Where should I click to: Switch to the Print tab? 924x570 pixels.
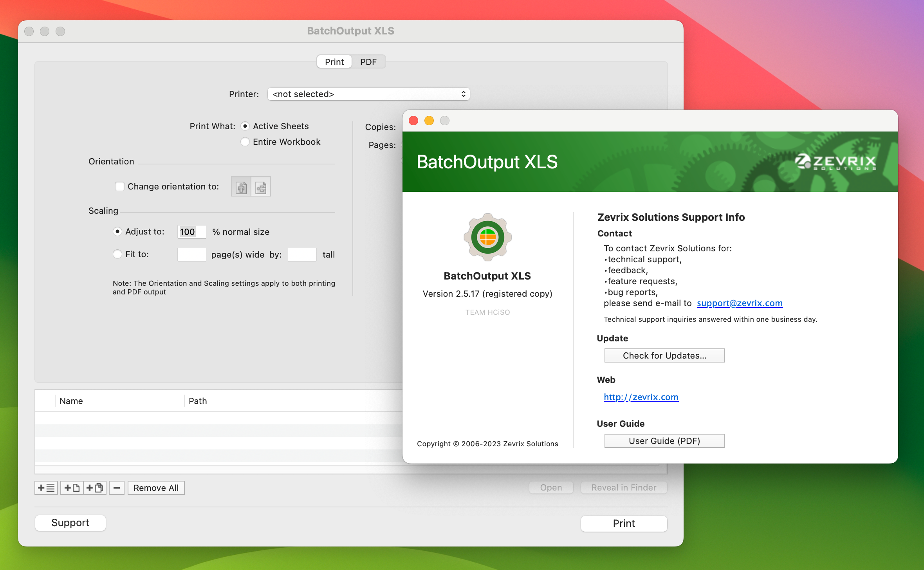click(333, 61)
